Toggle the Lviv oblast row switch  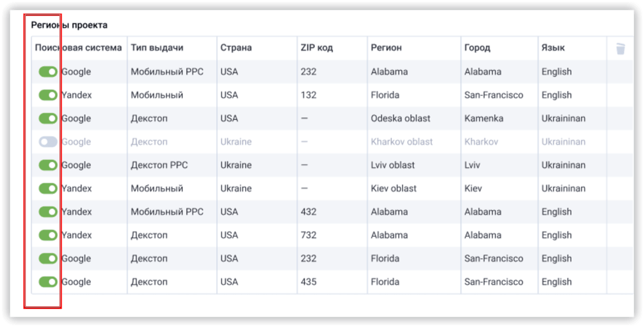click(48, 165)
